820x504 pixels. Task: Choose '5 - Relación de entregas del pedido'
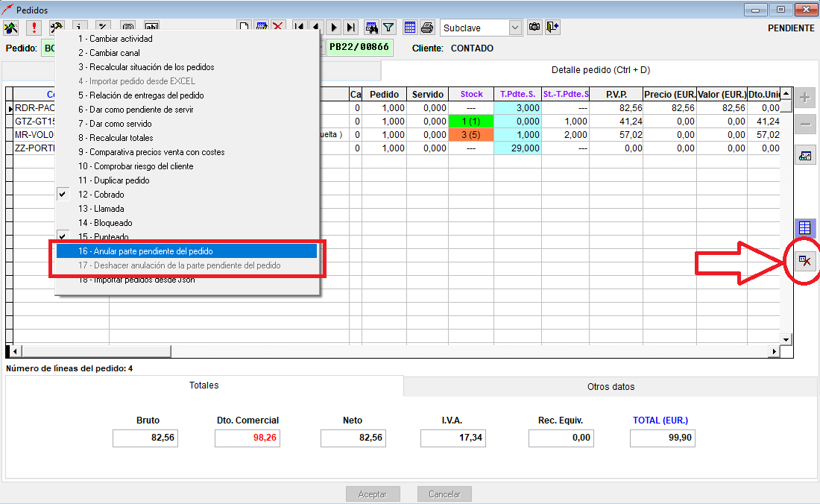(x=186, y=95)
